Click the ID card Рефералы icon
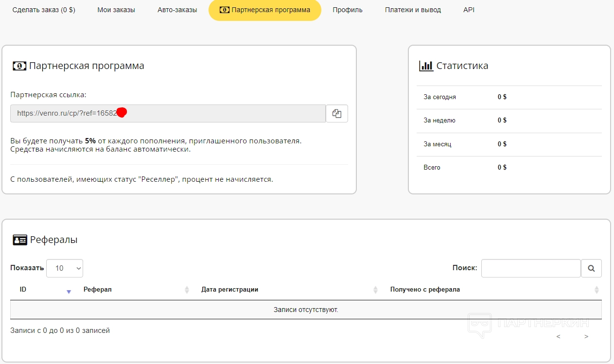This screenshot has height=364, width=614. point(20,240)
